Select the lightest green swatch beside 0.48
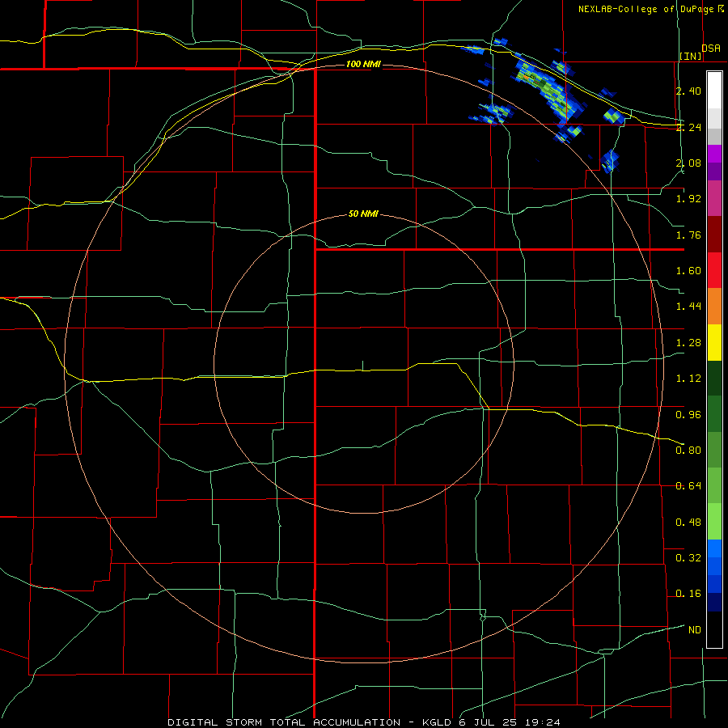 (714, 522)
